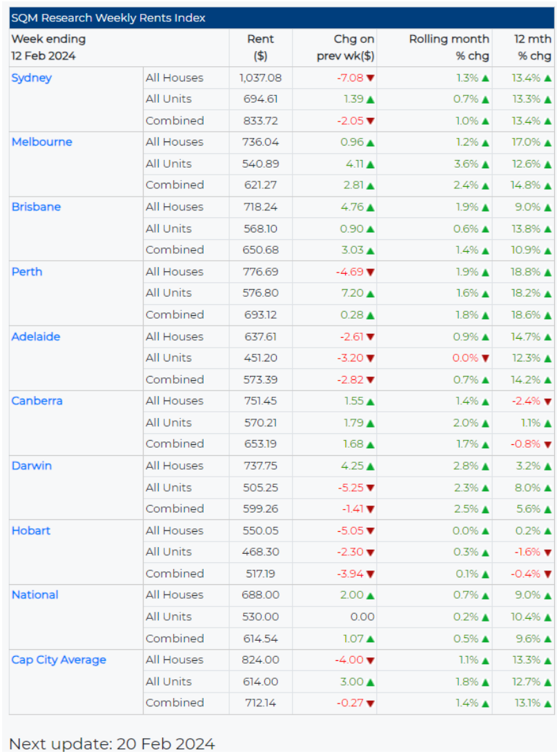
Task: Open the Cap City Average link
Action: (x=59, y=659)
